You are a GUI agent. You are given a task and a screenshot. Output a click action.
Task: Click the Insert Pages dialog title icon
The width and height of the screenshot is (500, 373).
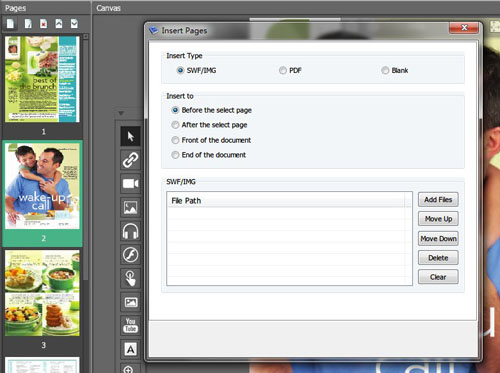pos(154,30)
